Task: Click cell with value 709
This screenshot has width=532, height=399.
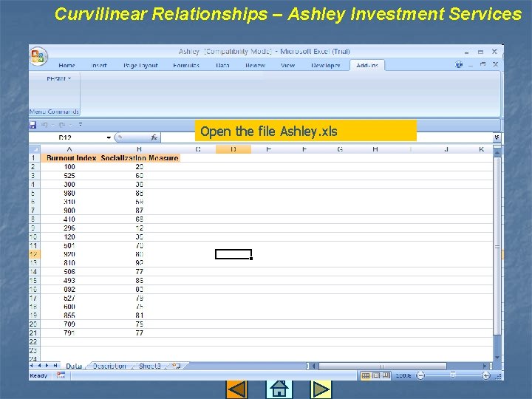Action: coord(69,324)
